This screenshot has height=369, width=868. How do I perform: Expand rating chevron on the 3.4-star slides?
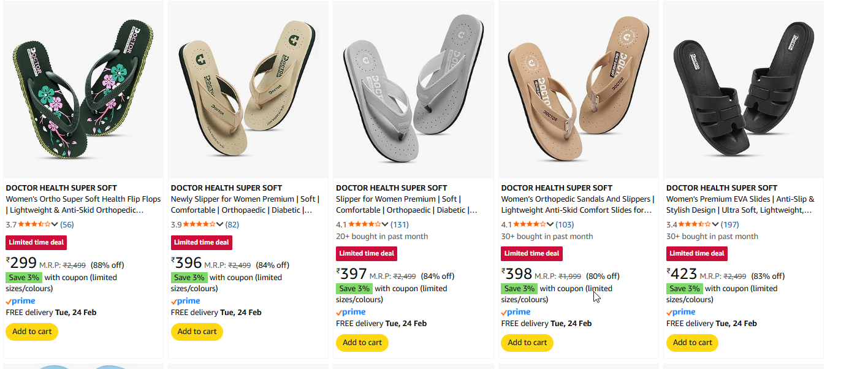point(715,224)
